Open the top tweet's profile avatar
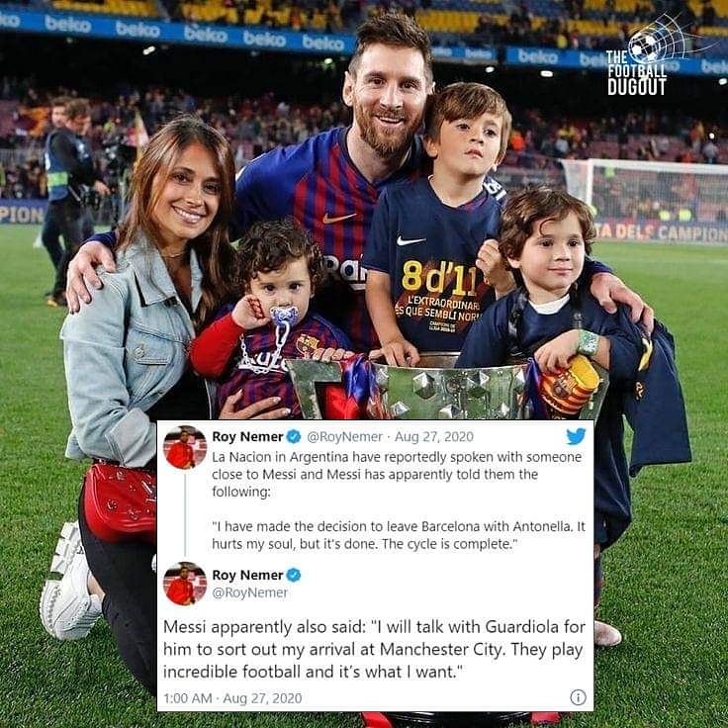 pyautogui.click(x=185, y=447)
